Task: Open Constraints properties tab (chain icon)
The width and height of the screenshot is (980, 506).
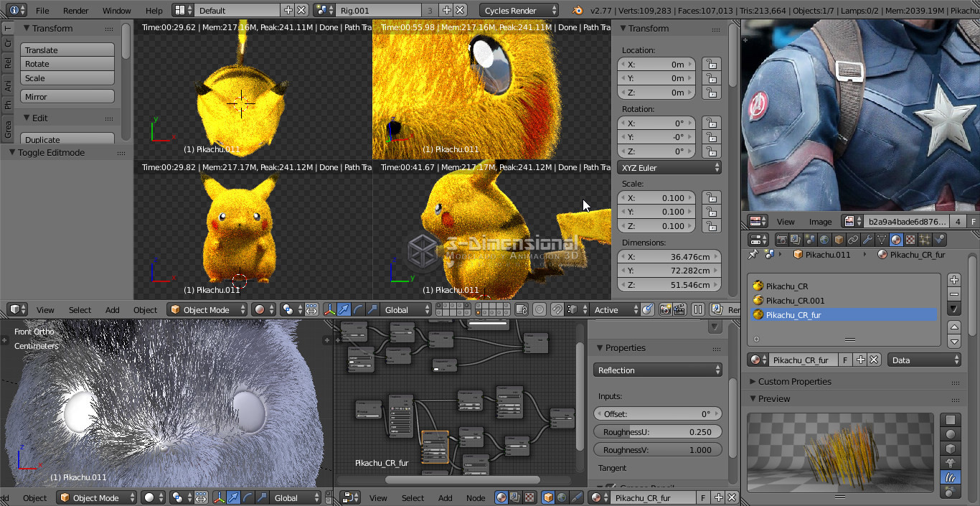Action: coord(854,240)
